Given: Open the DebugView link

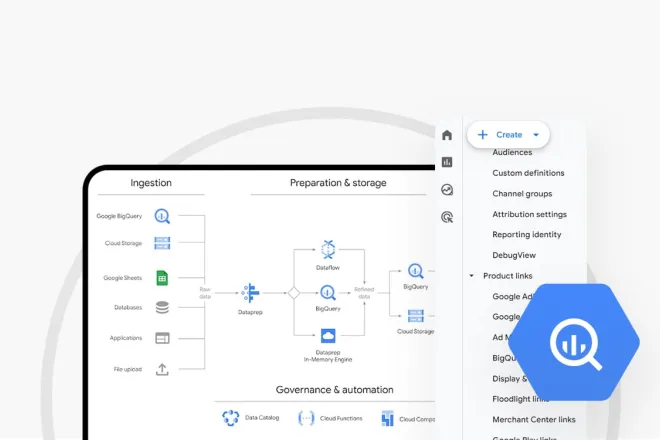Looking at the screenshot, I should point(515,255).
